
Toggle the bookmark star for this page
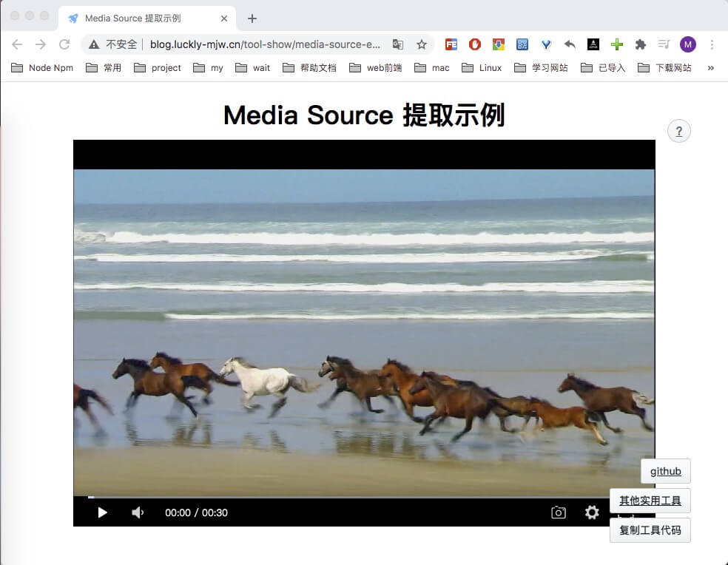[422, 44]
